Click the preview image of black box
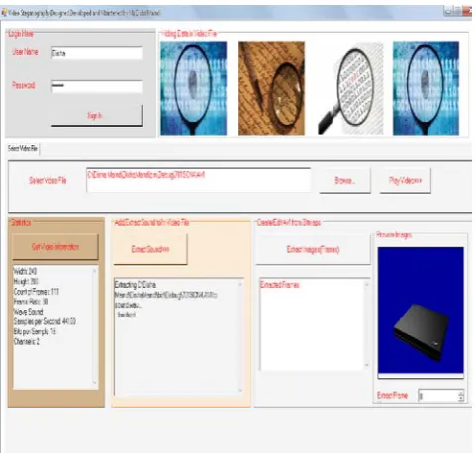This screenshot has height=453, width=476. pos(421,311)
